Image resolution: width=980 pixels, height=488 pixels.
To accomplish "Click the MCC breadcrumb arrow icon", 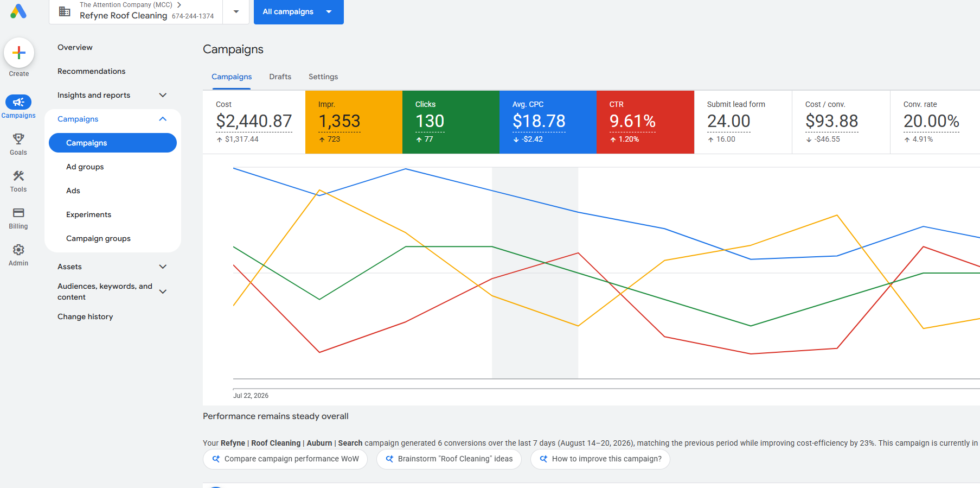I will click(x=179, y=5).
